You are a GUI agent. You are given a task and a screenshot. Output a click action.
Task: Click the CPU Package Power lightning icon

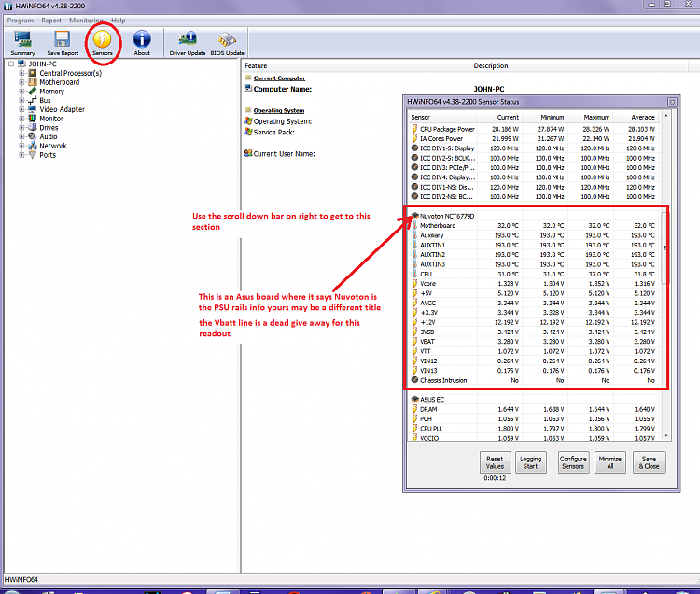pos(414,129)
